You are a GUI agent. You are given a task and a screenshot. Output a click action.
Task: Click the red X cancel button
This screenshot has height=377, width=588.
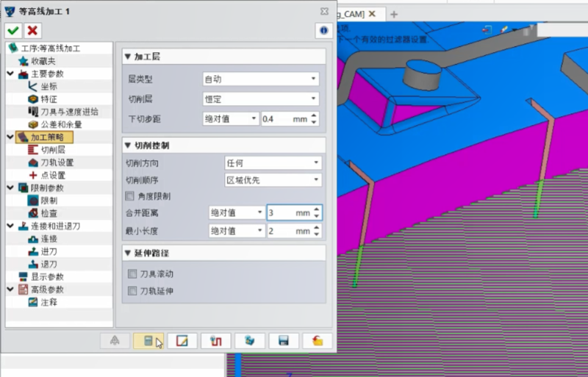coord(32,30)
